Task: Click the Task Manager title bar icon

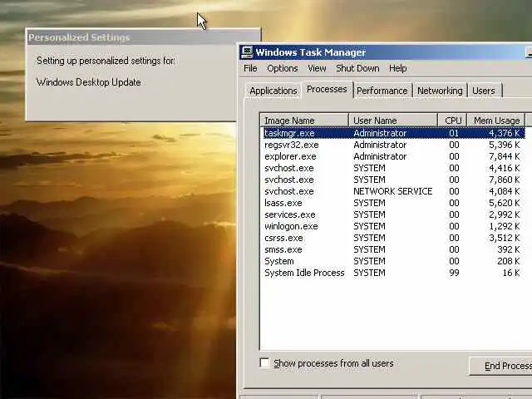Action: tap(247, 52)
